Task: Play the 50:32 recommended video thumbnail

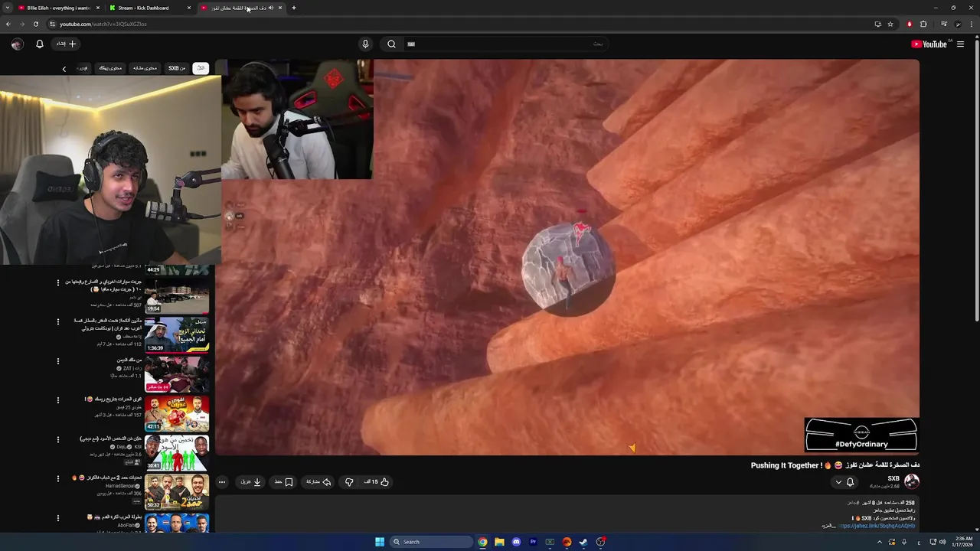Action: coord(177,492)
